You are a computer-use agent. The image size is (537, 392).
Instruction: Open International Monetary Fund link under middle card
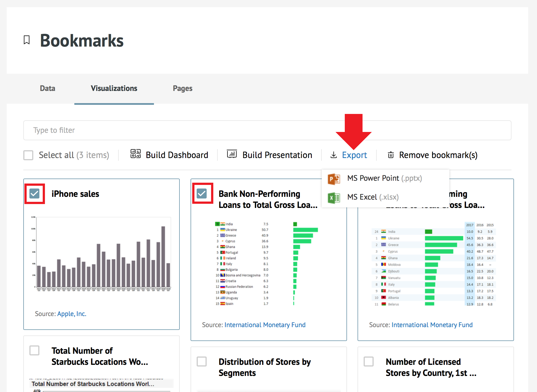(265, 325)
